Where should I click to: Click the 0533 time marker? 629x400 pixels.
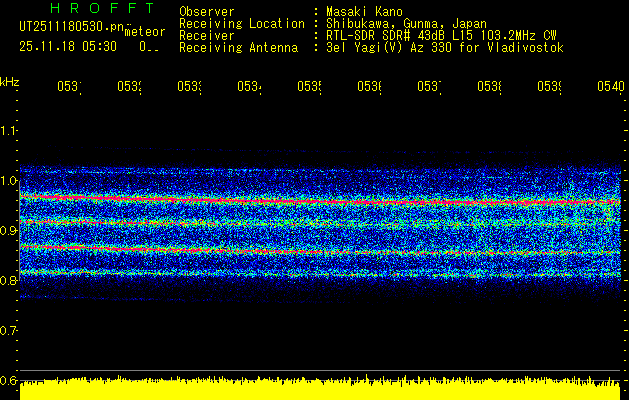189,86
